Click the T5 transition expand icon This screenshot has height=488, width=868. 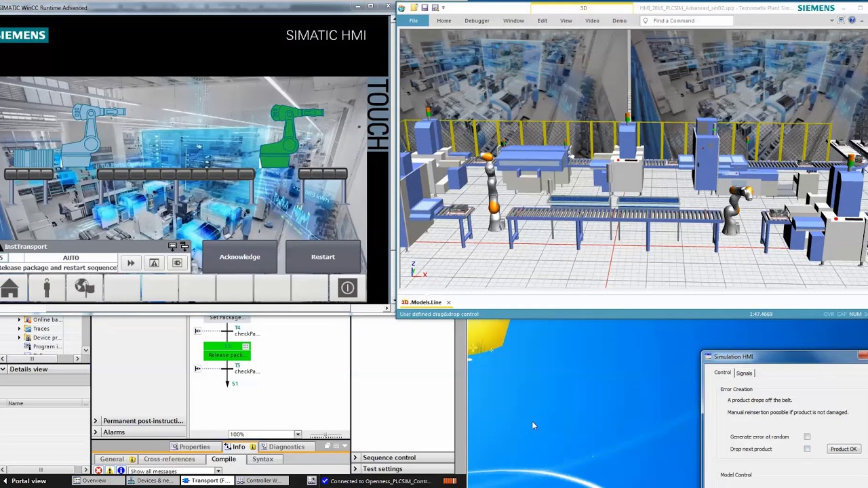coord(197,369)
